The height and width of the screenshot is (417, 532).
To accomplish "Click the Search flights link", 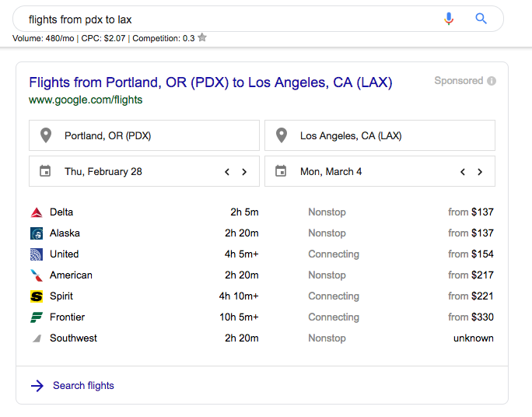I will click(x=83, y=385).
